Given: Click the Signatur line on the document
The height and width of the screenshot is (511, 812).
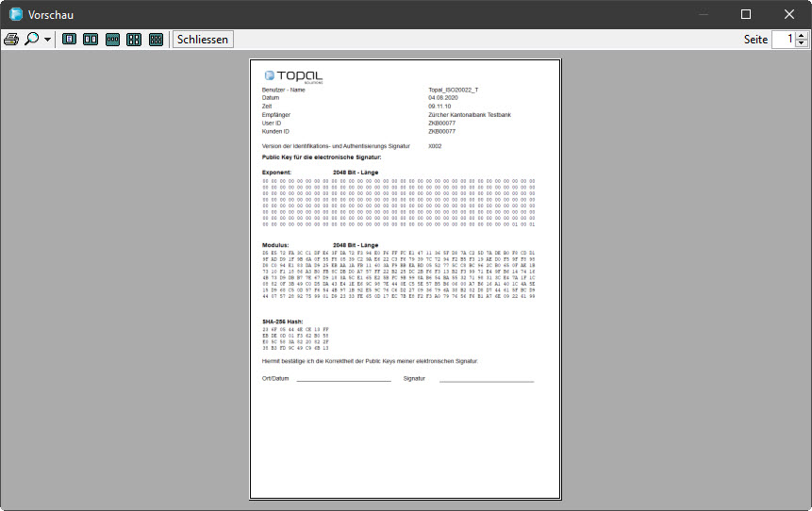Looking at the screenshot, I should point(486,379).
